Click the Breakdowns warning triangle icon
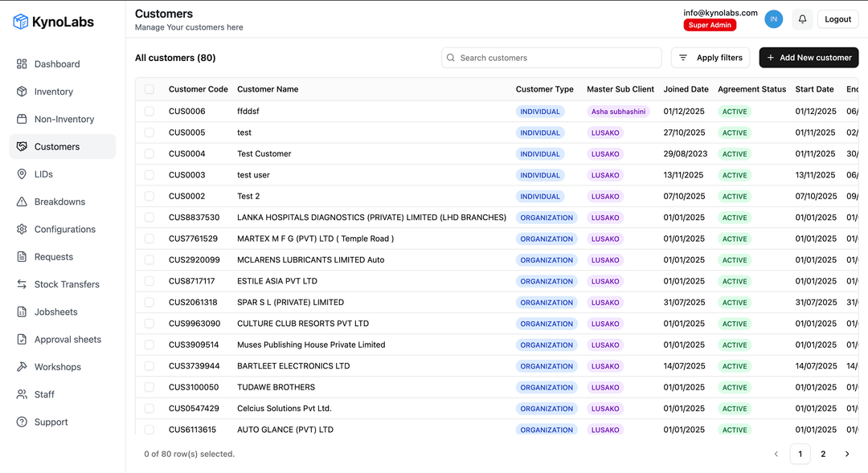This screenshot has height=473, width=868. point(22,202)
